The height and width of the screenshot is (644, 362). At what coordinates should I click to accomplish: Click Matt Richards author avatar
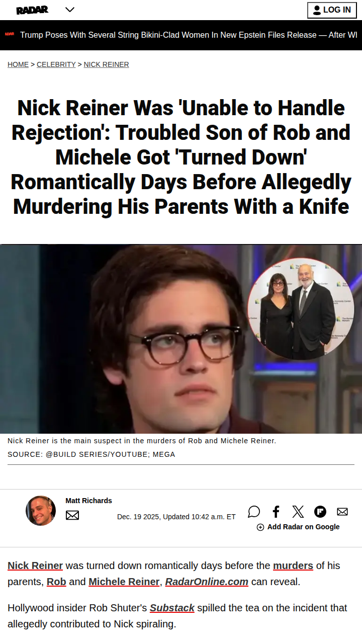coord(41,511)
